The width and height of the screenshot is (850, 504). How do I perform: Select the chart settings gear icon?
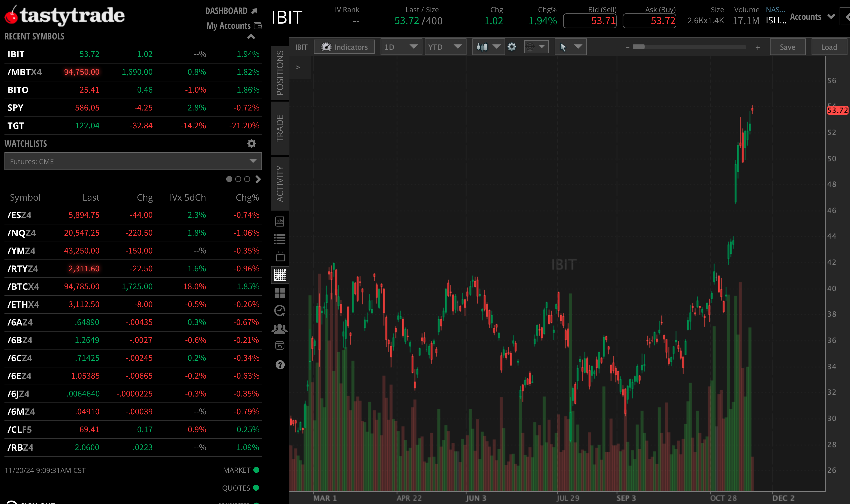point(512,47)
